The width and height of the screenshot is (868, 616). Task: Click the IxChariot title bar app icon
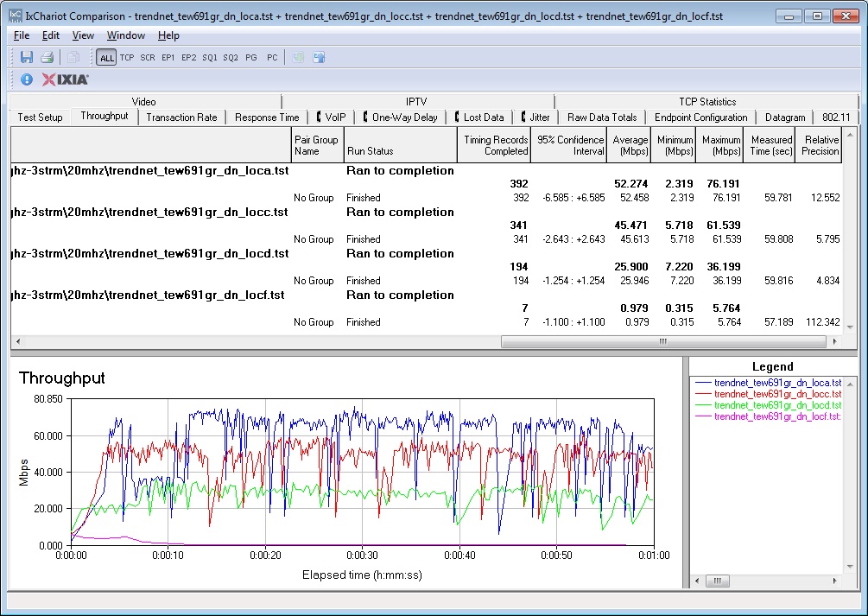point(16,16)
